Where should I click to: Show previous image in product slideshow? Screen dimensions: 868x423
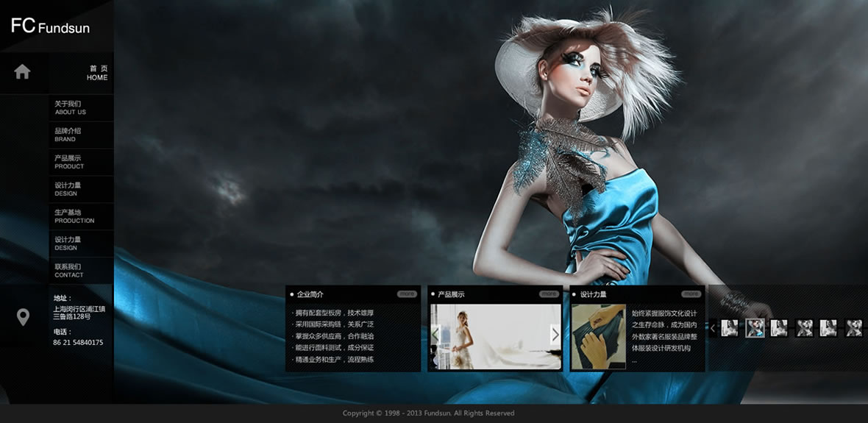[x=435, y=335]
